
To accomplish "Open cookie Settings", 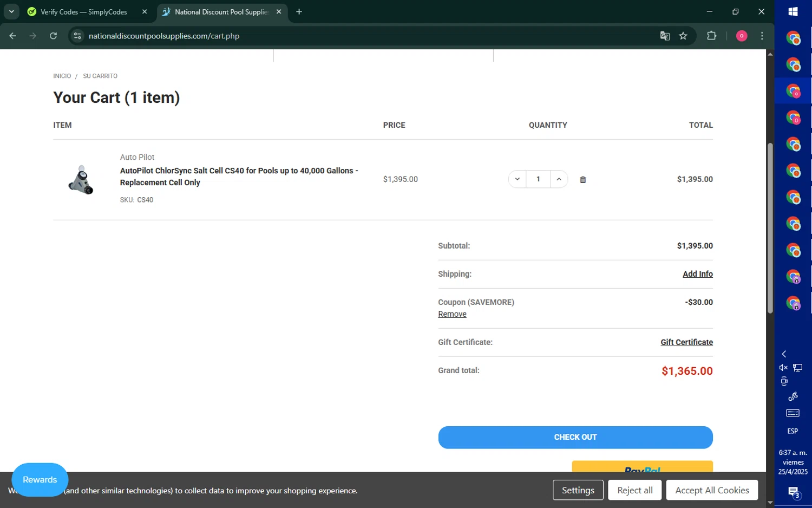I will click(x=578, y=490).
